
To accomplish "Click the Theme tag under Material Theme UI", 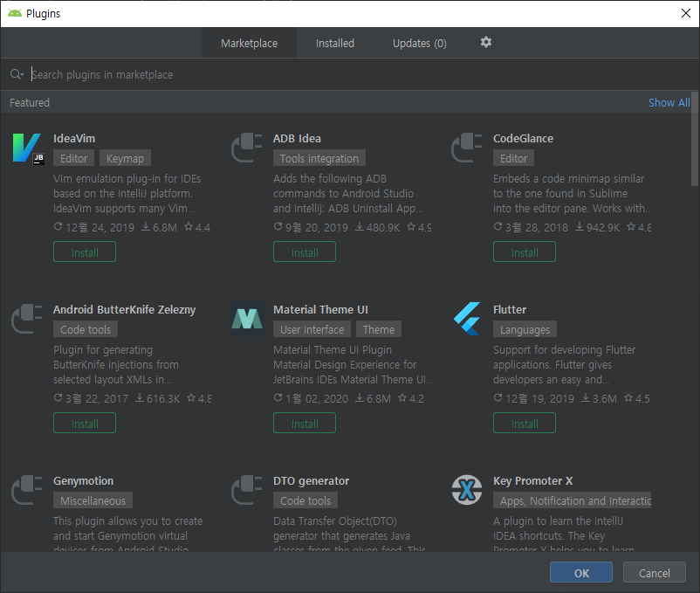I will (379, 329).
